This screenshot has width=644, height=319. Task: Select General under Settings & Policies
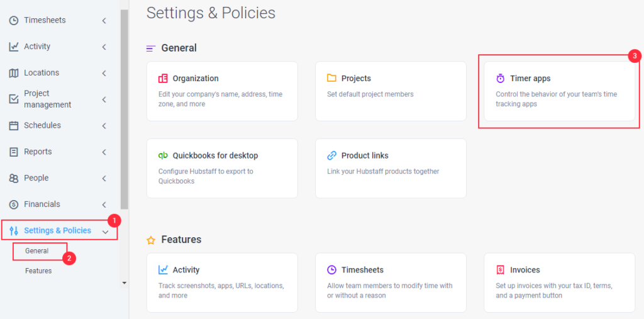(37, 251)
